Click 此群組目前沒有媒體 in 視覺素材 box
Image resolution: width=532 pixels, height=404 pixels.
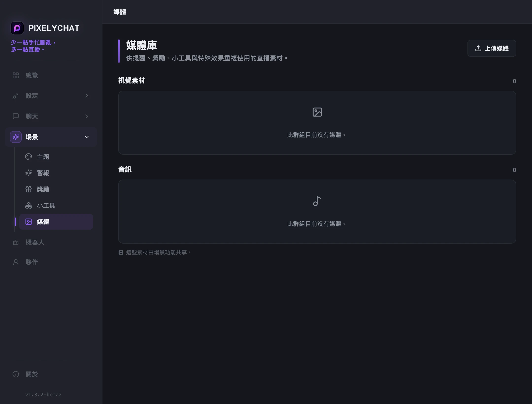(316, 135)
